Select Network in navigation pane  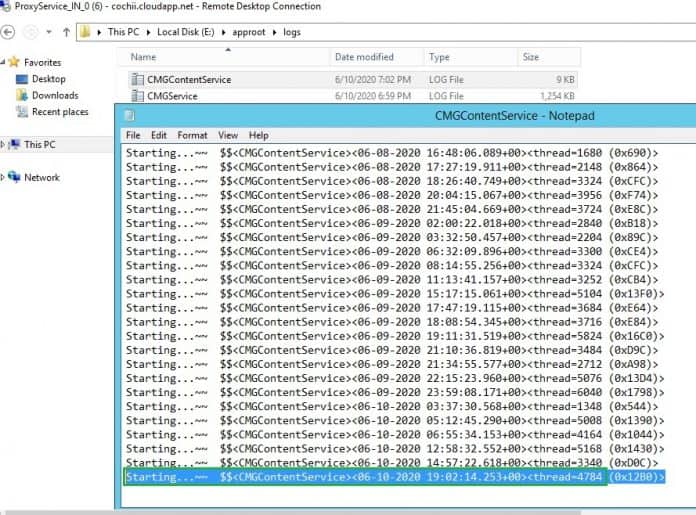click(x=42, y=178)
